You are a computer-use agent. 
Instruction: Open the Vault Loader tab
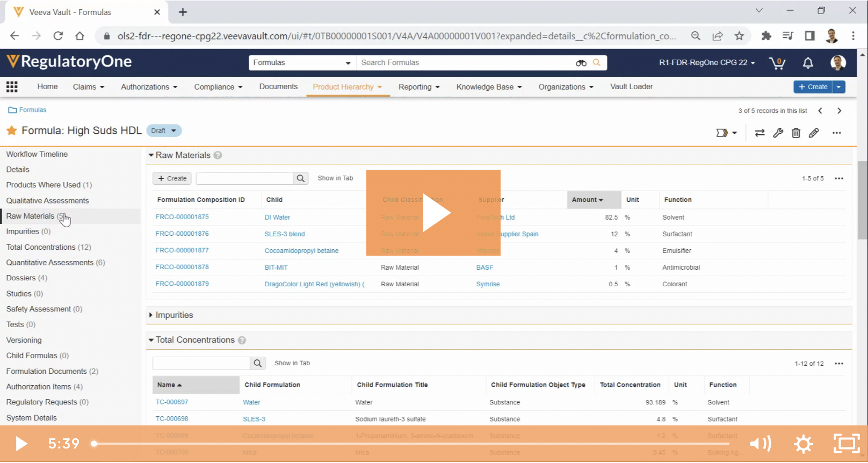click(x=631, y=86)
